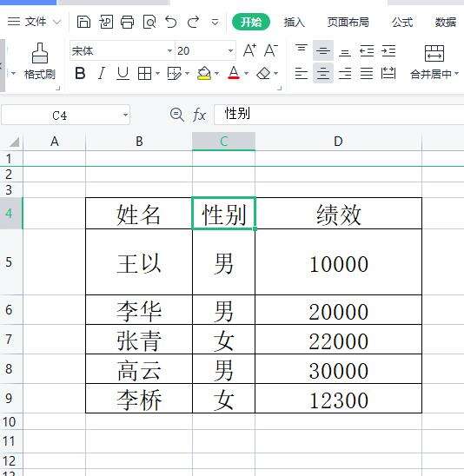Open the 文件 menu
The height and width of the screenshot is (476, 464).
[36, 22]
